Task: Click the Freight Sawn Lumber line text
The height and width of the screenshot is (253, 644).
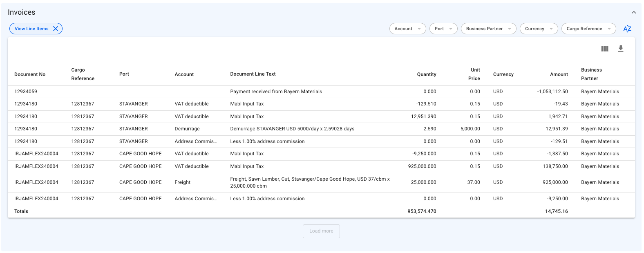Action: (x=310, y=182)
